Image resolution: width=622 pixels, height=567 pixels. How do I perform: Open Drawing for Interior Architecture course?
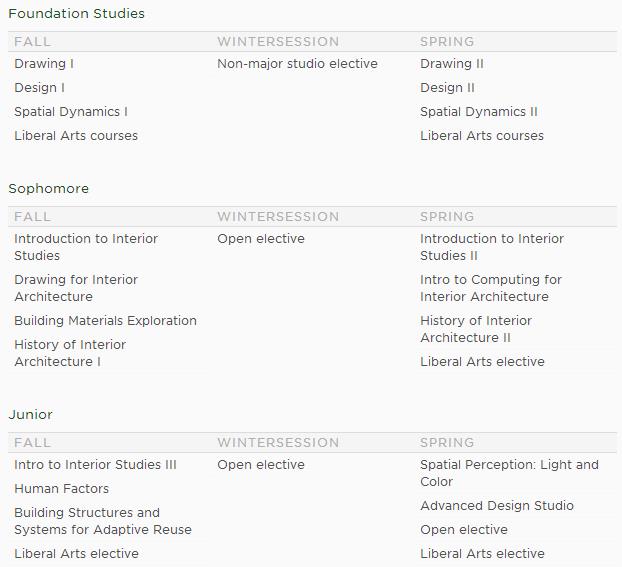[76, 288]
